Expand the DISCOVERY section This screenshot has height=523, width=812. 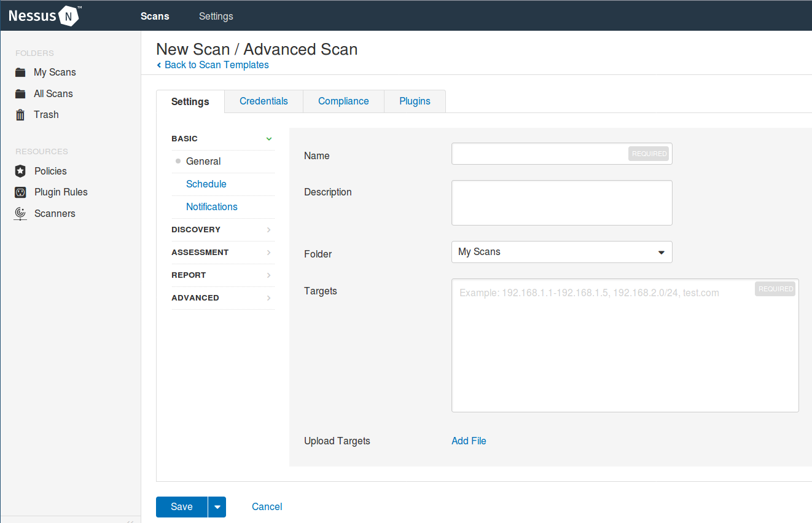(x=222, y=230)
